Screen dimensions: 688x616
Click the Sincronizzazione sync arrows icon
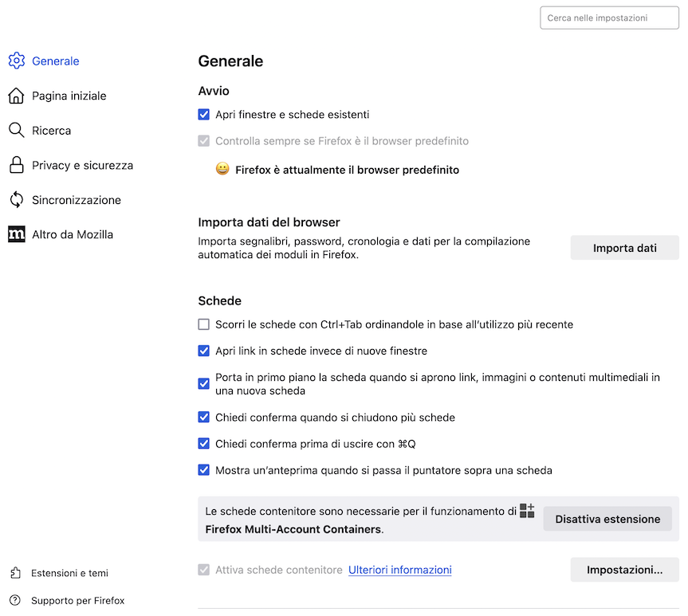pyautogui.click(x=16, y=200)
